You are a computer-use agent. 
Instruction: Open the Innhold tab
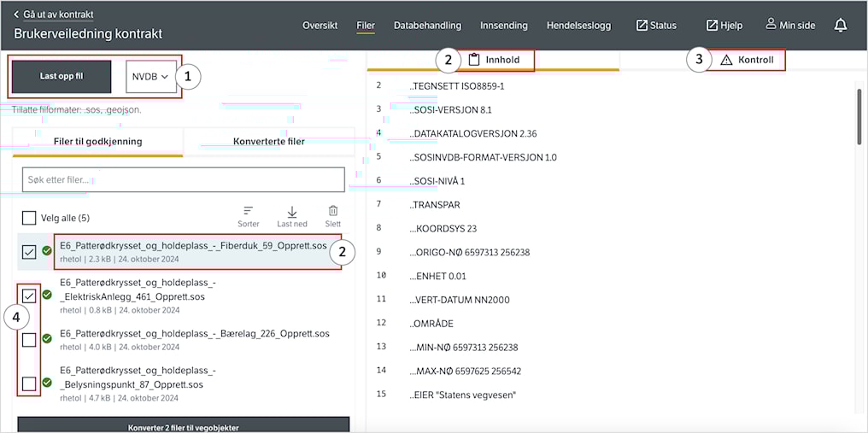tap(495, 60)
